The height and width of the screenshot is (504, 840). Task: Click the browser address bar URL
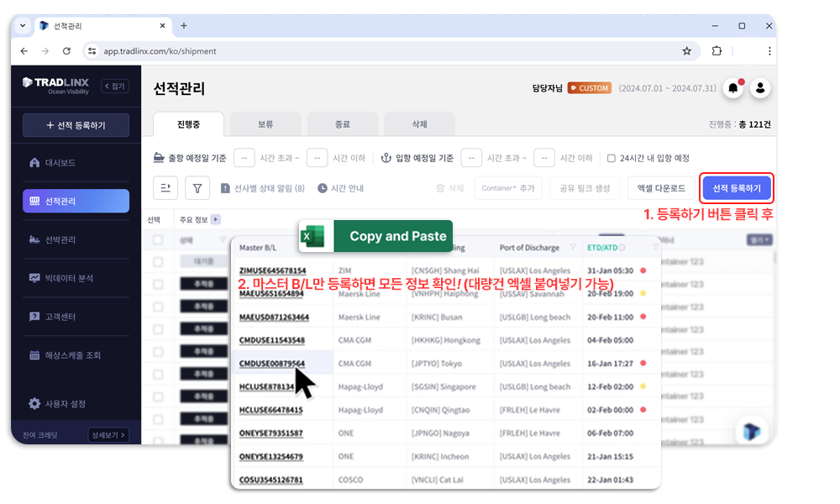pos(160,51)
